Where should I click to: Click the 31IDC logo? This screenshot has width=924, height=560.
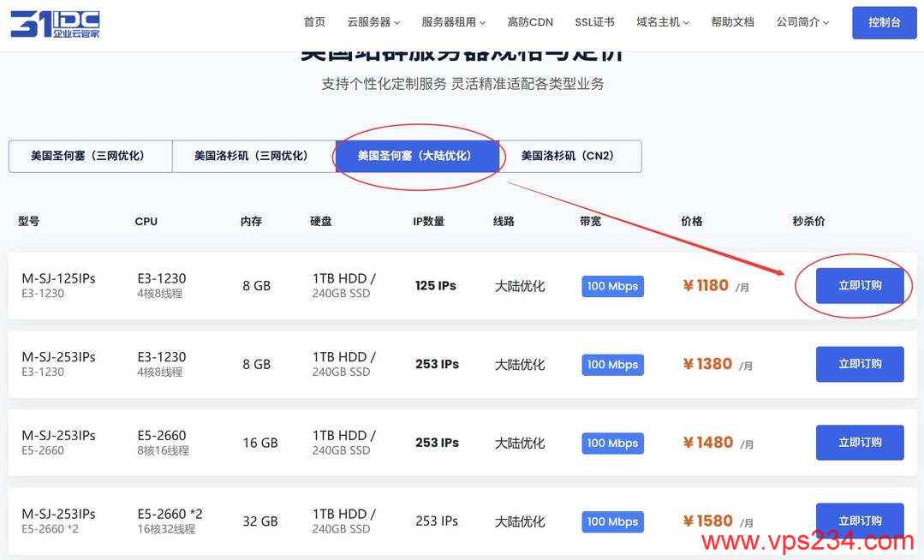pos(55,24)
